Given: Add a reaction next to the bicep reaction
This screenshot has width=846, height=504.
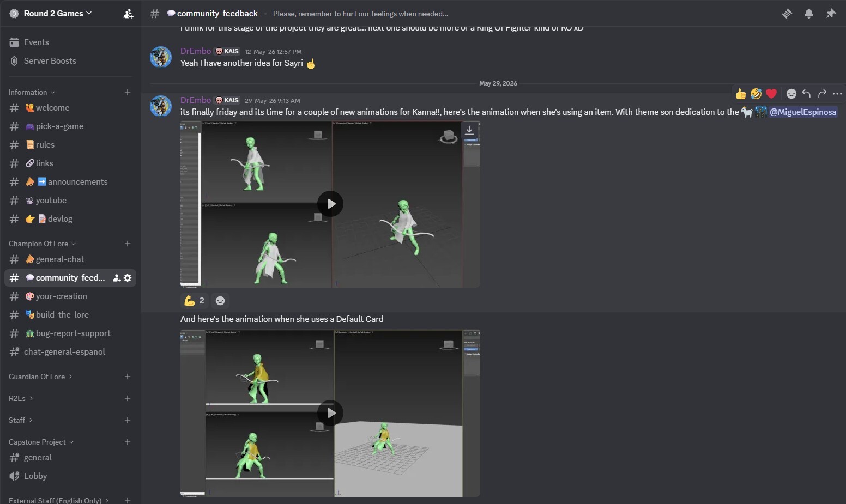Looking at the screenshot, I should tap(220, 301).
